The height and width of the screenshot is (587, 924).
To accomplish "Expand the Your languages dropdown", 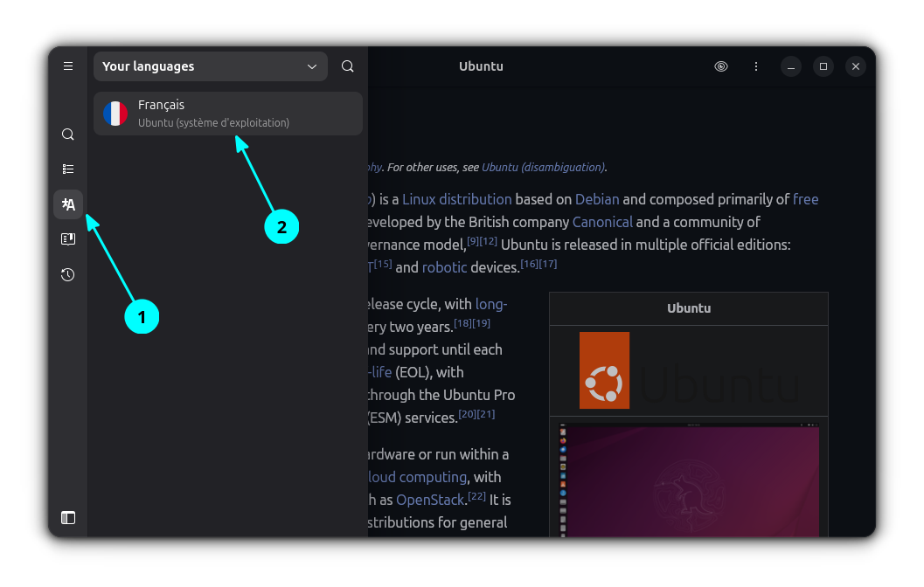I will coord(211,66).
